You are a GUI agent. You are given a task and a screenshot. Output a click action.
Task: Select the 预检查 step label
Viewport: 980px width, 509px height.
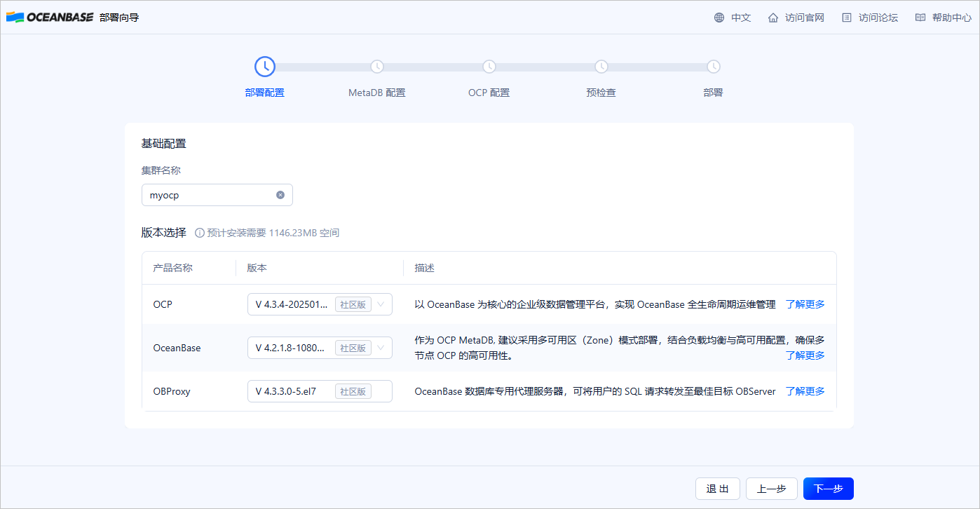(x=601, y=93)
